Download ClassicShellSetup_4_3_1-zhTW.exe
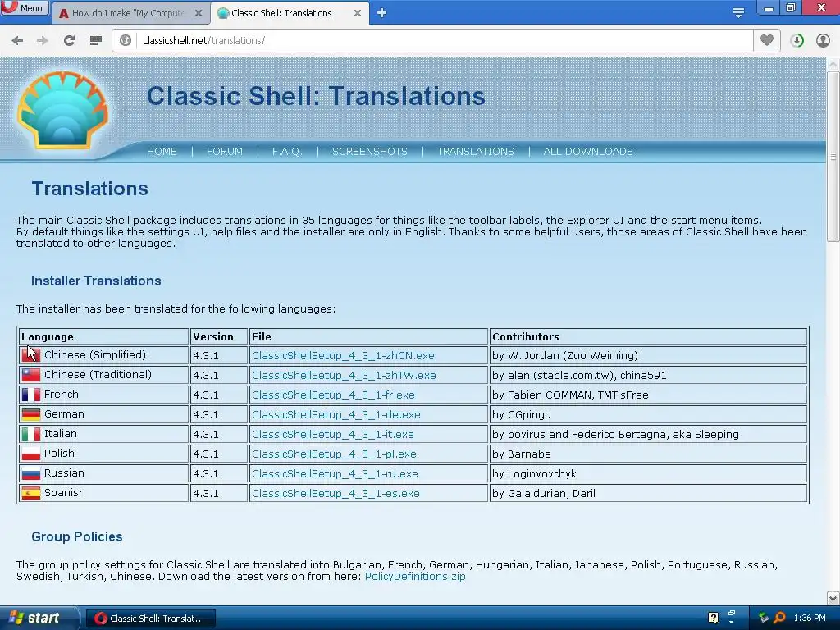Viewport: 840px width, 630px height. pos(344,376)
